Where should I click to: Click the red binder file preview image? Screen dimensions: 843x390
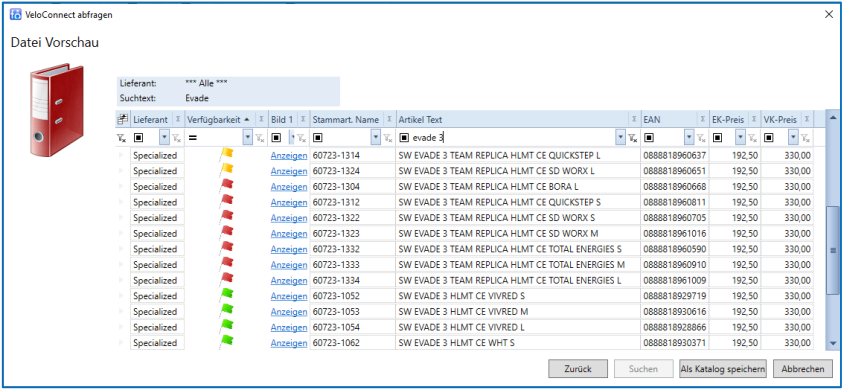tap(56, 110)
